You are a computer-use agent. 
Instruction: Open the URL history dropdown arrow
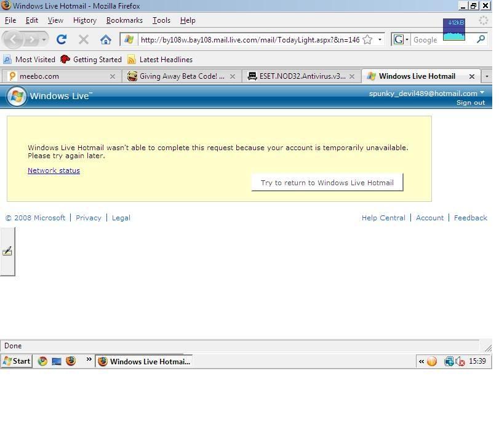tap(380, 39)
